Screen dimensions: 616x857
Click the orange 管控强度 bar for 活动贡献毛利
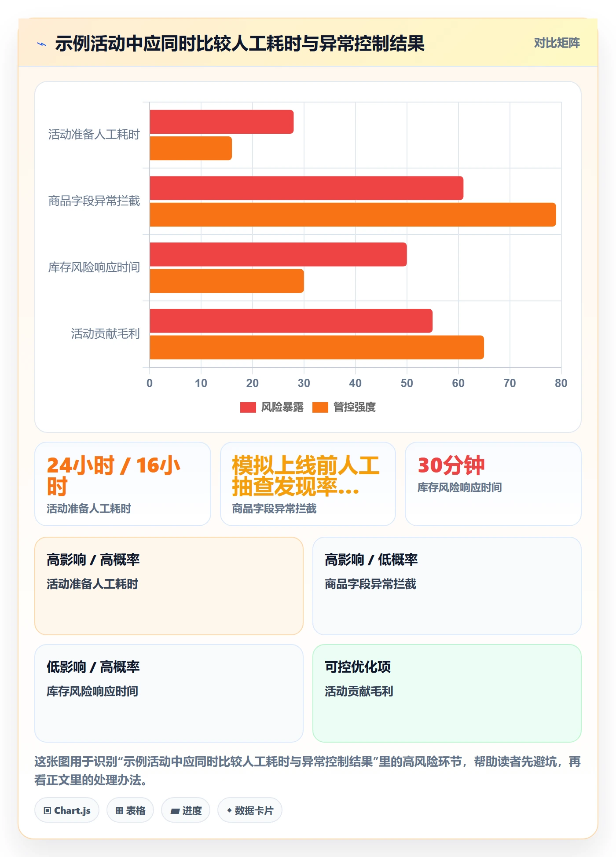[317, 348]
